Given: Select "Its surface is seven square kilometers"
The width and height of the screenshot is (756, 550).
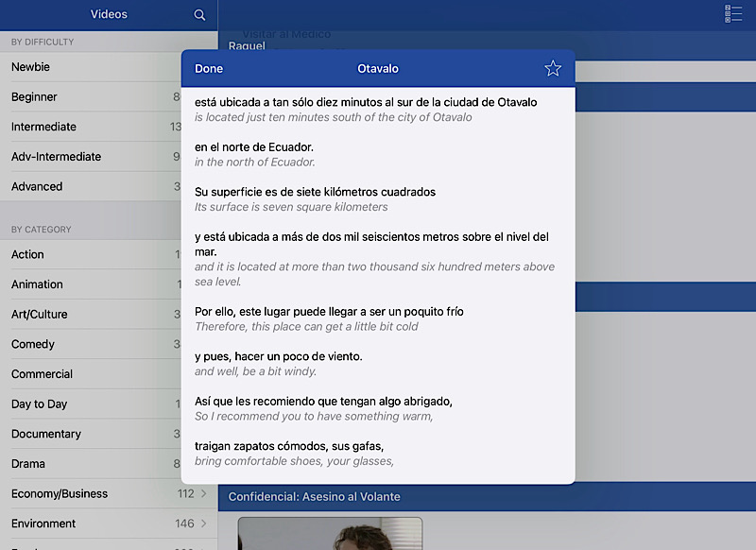Looking at the screenshot, I should tap(291, 207).
